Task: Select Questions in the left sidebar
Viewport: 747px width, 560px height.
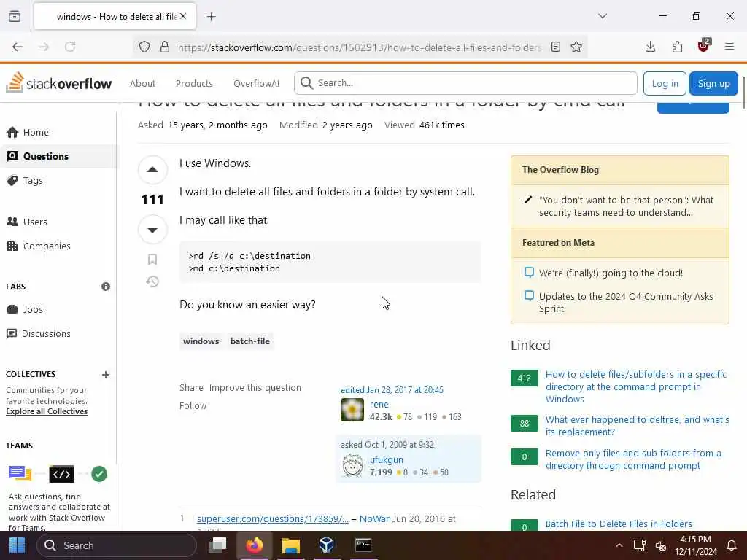Action: pyautogui.click(x=58, y=156)
